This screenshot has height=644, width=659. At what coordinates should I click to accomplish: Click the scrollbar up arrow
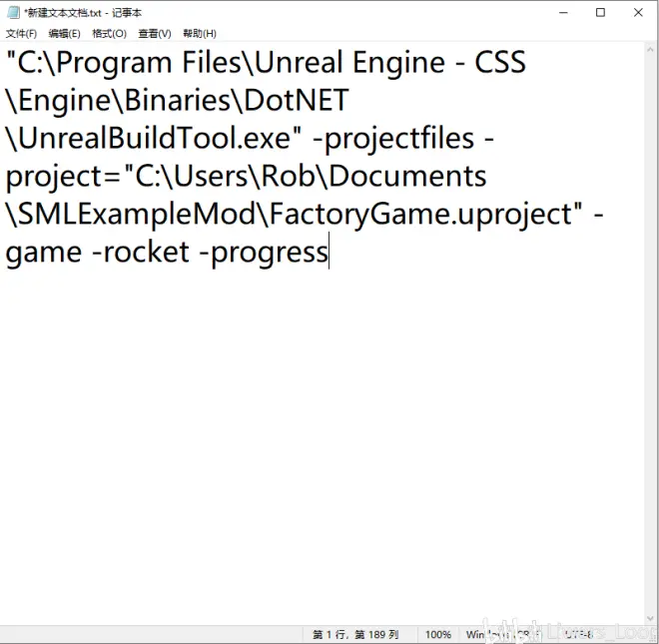[x=651, y=49]
